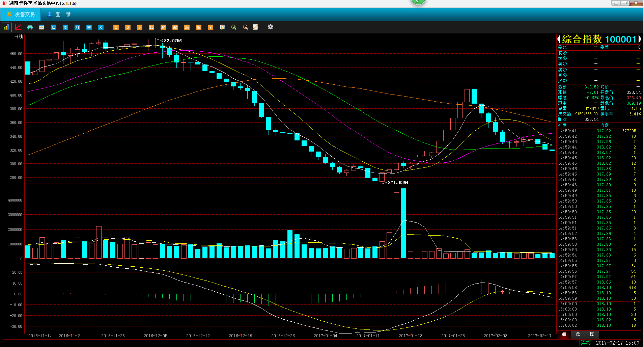Screen dimensions: 644x347
Task: Switch to 盘 tab at panel bottom
Action: click(x=578, y=335)
